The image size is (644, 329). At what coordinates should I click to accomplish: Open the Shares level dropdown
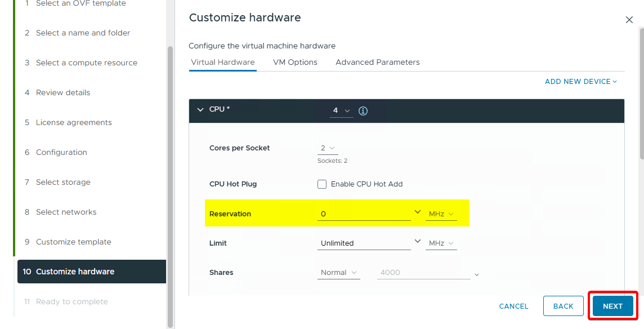(338, 273)
